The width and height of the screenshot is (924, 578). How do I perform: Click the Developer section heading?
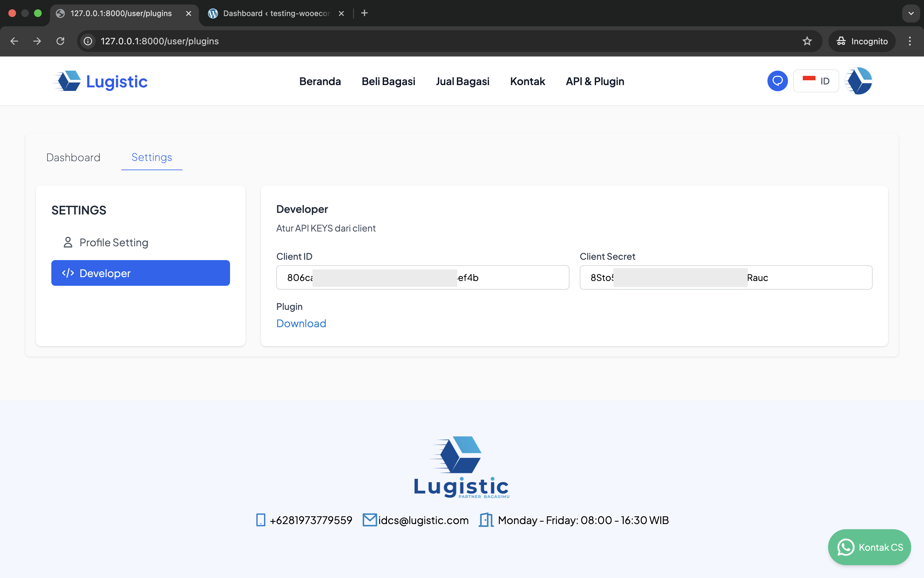click(302, 209)
